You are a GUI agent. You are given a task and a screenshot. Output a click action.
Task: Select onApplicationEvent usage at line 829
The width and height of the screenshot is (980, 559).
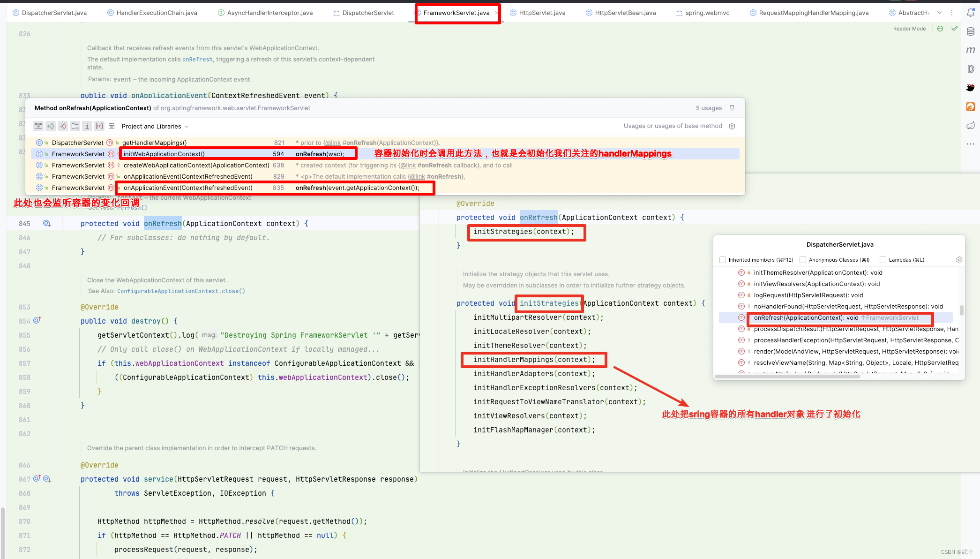[x=385, y=176]
